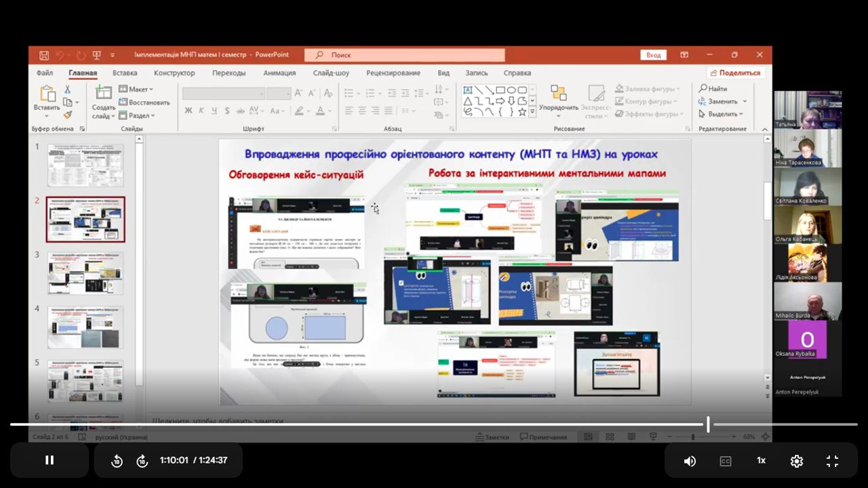Expand the Макет layout dropdown
Image resolution: width=868 pixels, height=488 pixels.
pos(136,89)
